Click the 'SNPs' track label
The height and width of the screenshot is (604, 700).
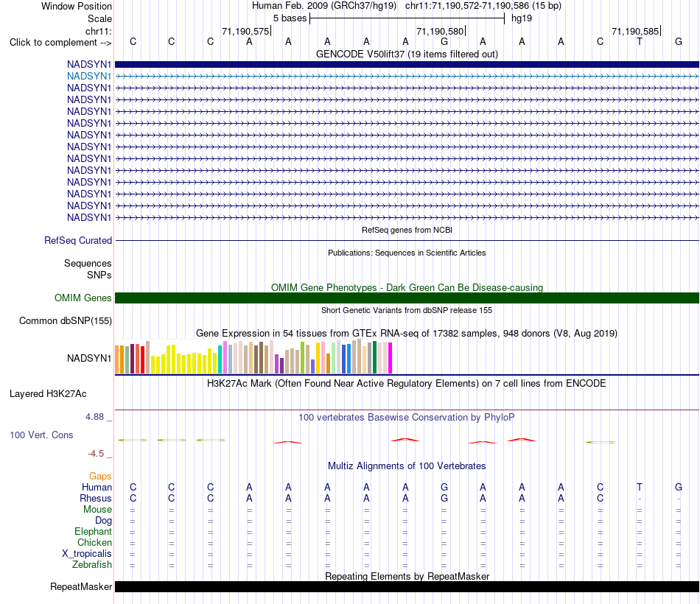[99, 275]
